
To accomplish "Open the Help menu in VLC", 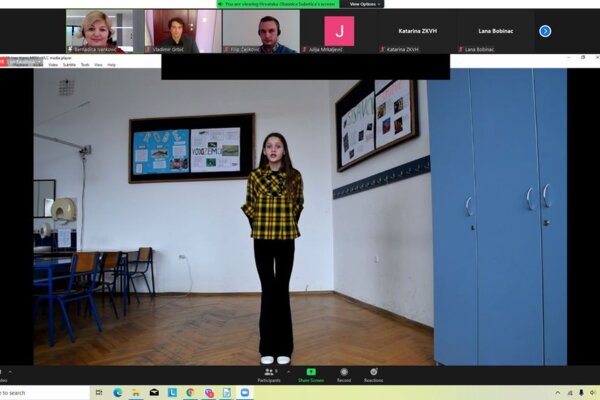I will [111, 64].
